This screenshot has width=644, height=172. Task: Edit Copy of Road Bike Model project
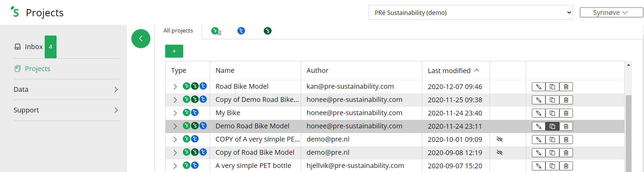pyautogui.click(x=538, y=153)
